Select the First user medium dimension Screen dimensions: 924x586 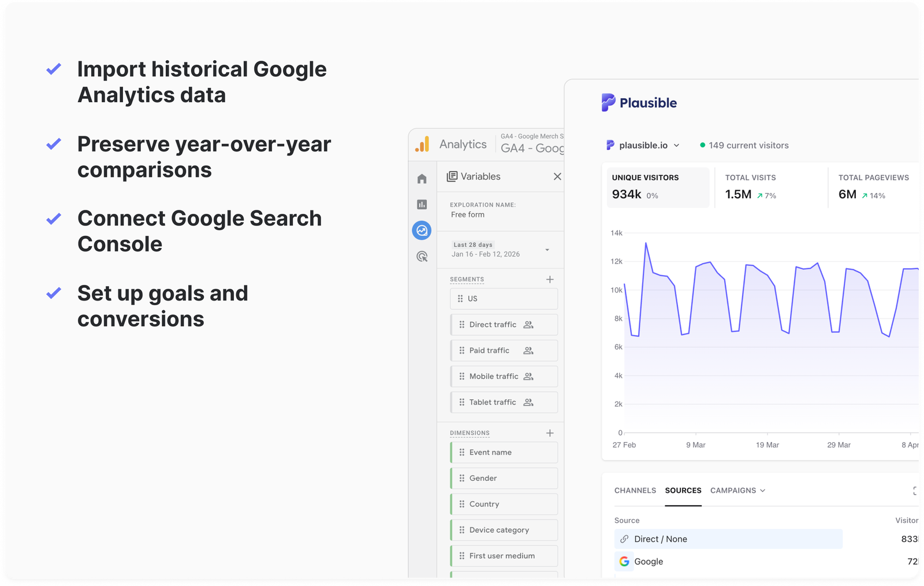[x=504, y=556]
